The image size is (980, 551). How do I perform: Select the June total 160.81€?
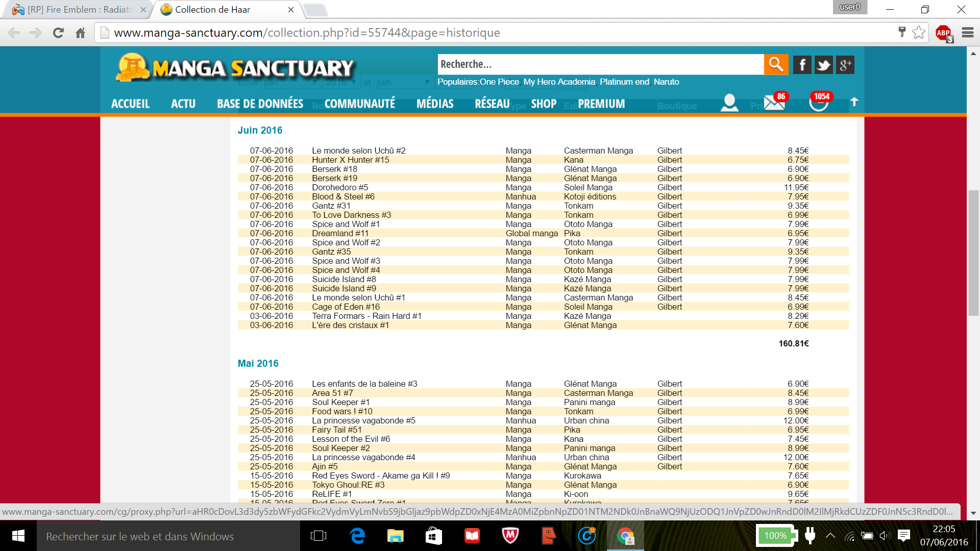793,343
